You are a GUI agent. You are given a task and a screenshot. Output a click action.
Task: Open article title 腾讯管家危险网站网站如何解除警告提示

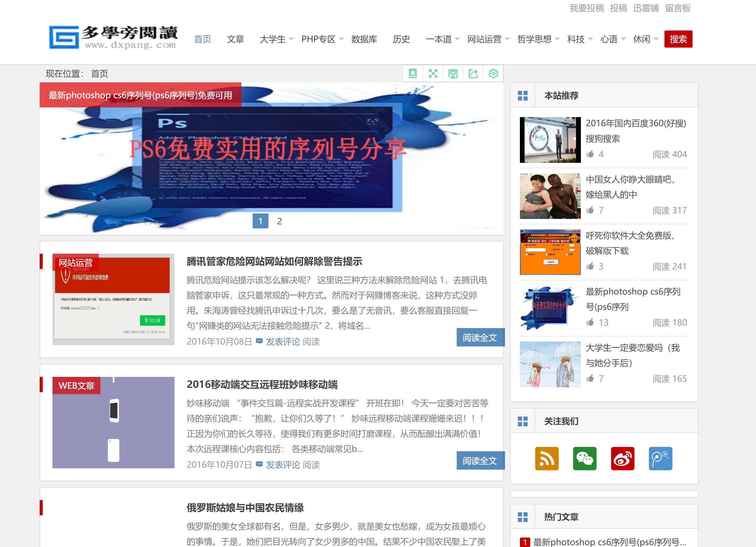[274, 261]
